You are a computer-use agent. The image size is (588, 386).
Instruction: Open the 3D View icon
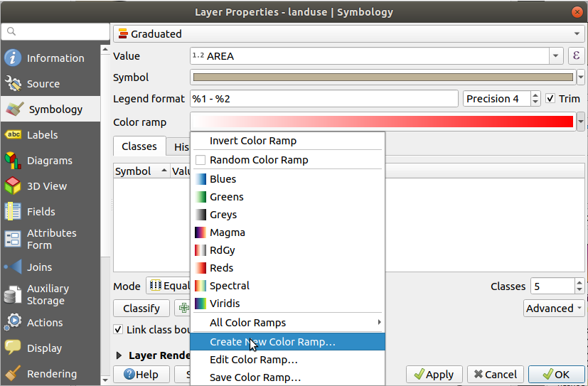click(x=13, y=186)
